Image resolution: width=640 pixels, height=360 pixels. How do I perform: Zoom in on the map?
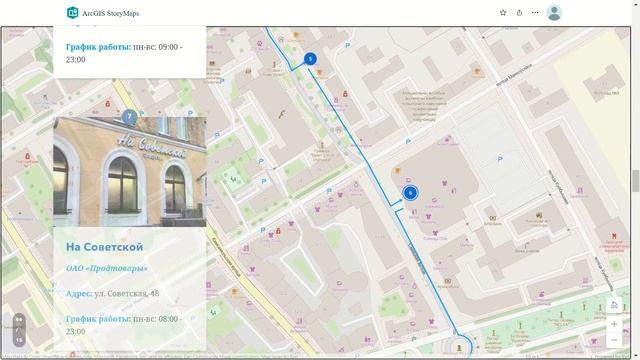[614, 324]
